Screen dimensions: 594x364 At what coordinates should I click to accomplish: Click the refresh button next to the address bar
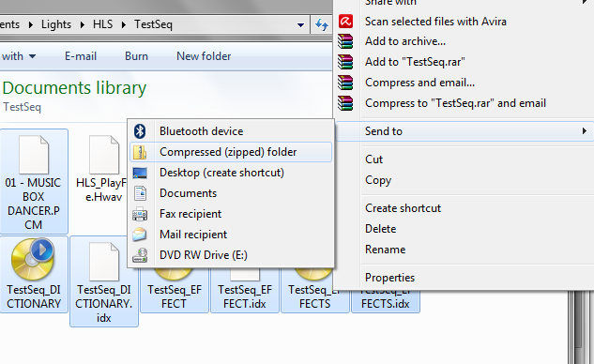(x=322, y=24)
